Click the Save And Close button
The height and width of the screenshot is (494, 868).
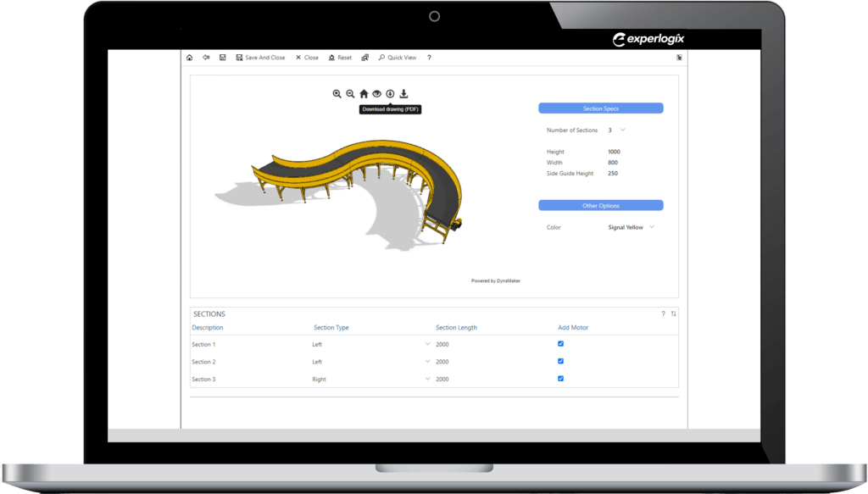tap(260, 58)
